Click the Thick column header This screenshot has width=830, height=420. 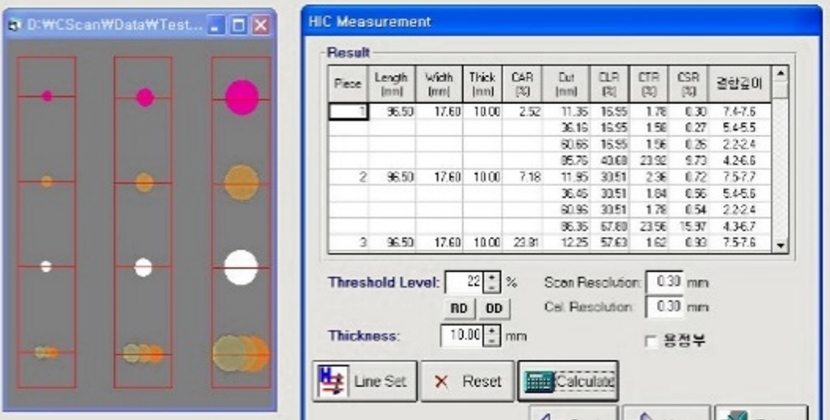[482, 84]
